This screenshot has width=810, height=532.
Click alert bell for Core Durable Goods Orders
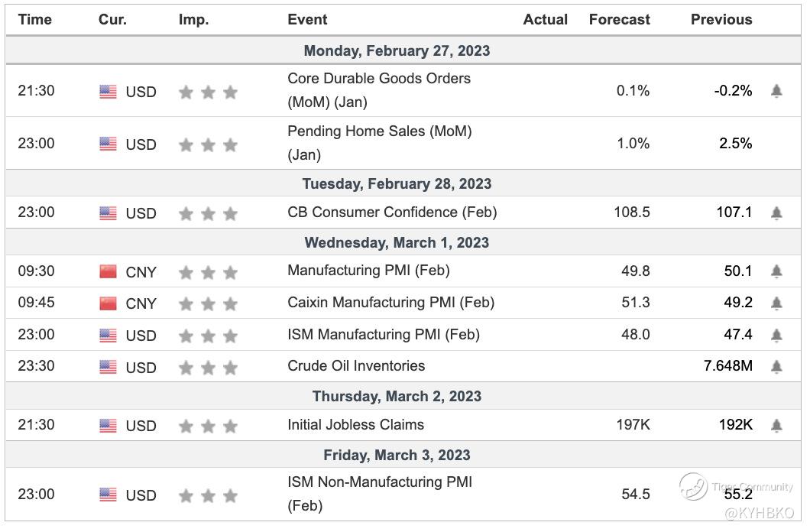coord(776,92)
